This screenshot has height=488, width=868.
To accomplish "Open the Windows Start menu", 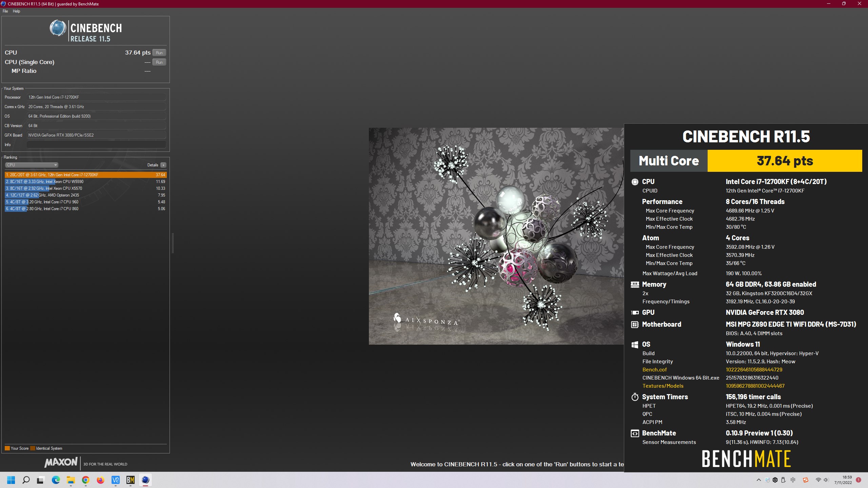I will coord(11,480).
